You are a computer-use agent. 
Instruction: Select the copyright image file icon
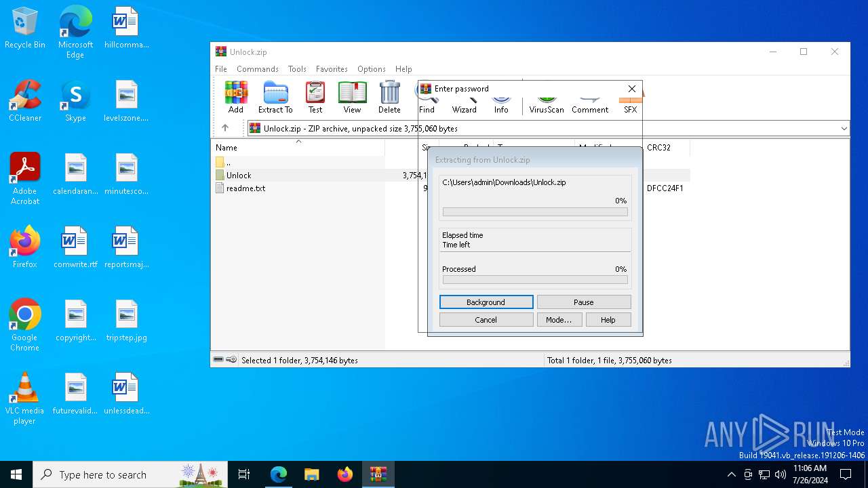(x=75, y=321)
